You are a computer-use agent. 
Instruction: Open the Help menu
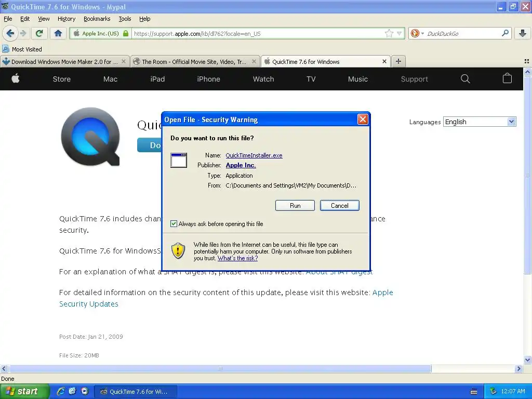pyautogui.click(x=145, y=19)
